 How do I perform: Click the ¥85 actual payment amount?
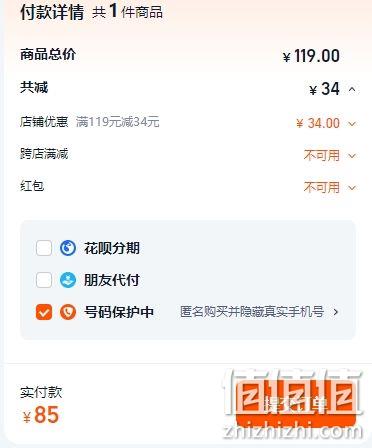41,415
